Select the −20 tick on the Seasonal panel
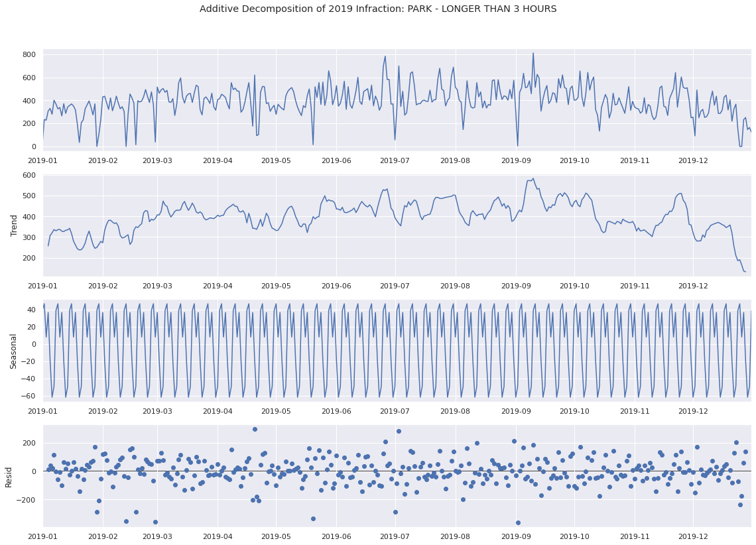This screenshot has height=545, width=756. [x=28, y=361]
